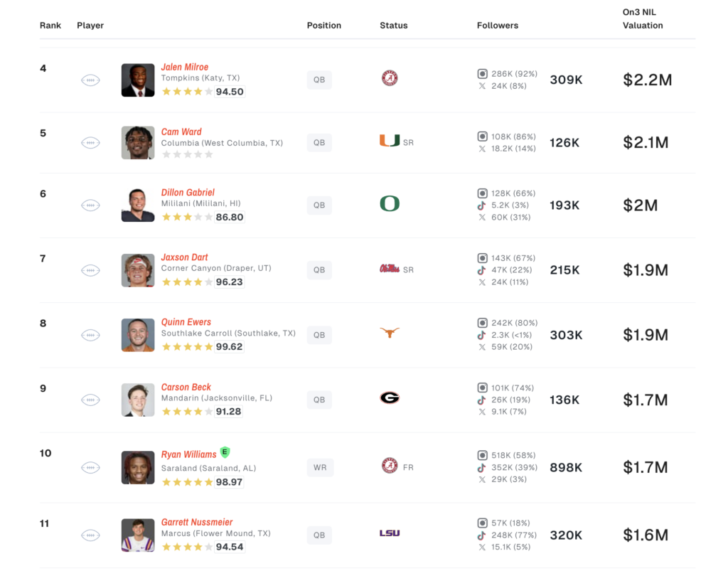The image size is (728, 571).
Task: Sort by the Followers column header
Action: [x=498, y=26]
